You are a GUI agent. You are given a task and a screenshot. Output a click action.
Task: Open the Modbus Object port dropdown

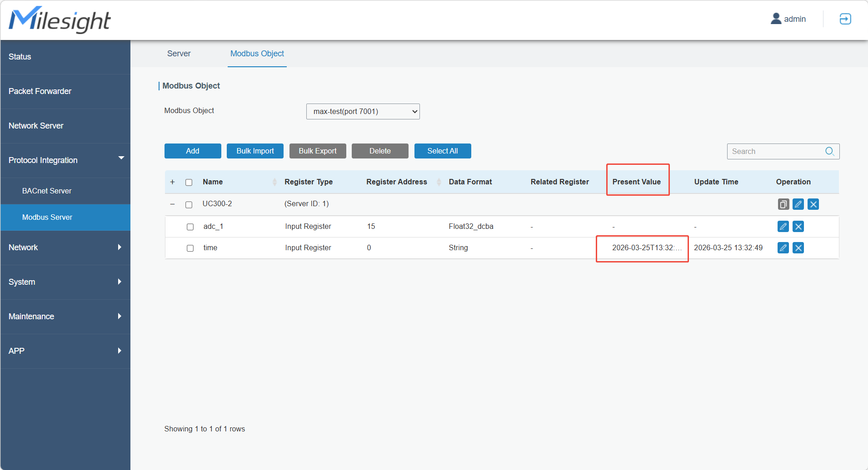click(363, 112)
